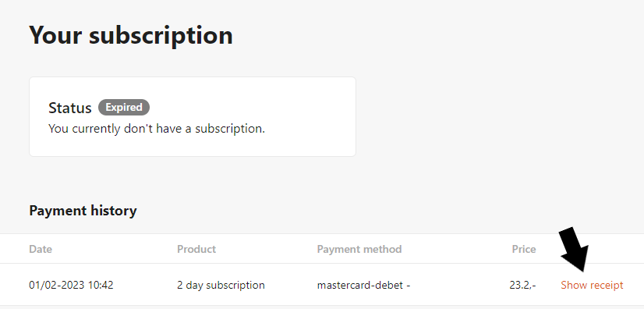
Task: Select the 2 day subscription product cell
Action: 221,285
